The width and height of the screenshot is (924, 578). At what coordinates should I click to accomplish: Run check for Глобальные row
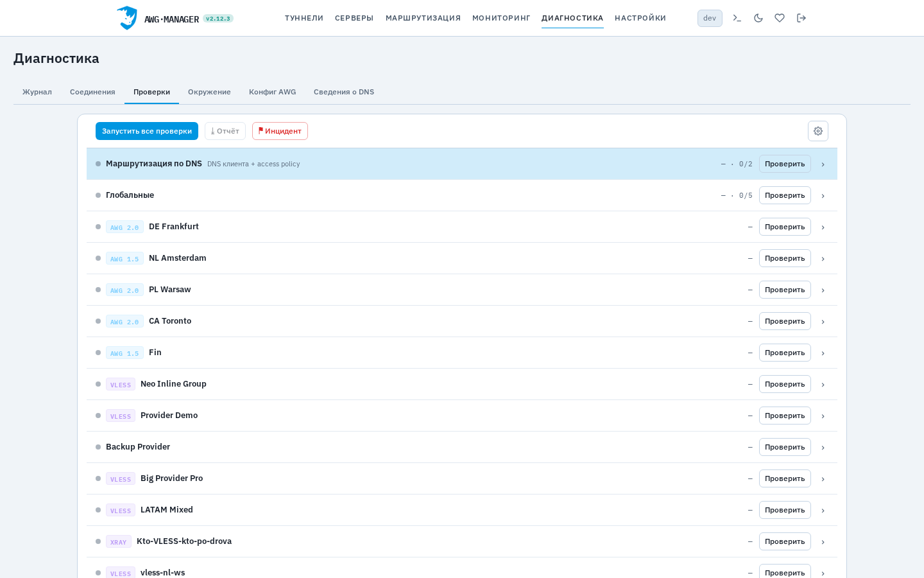pos(785,195)
